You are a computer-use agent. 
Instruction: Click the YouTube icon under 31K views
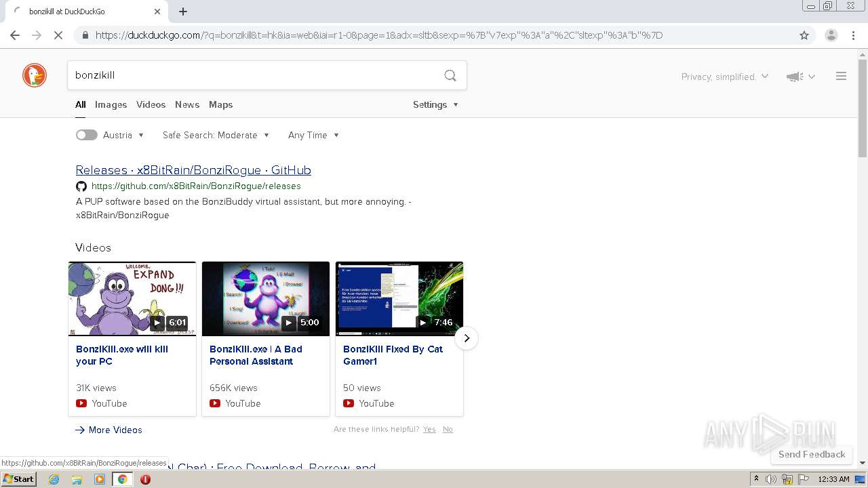81,403
